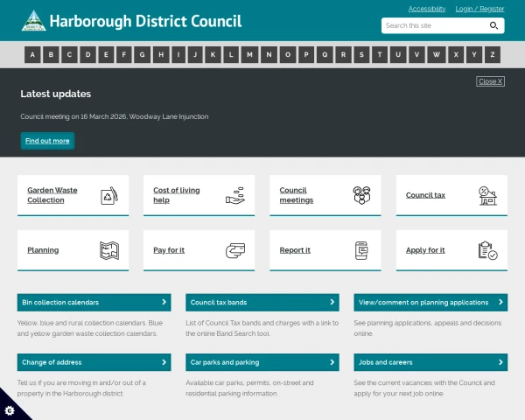525x420 pixels.
Task: Open Login / Register link
Action: pos(479,9)
